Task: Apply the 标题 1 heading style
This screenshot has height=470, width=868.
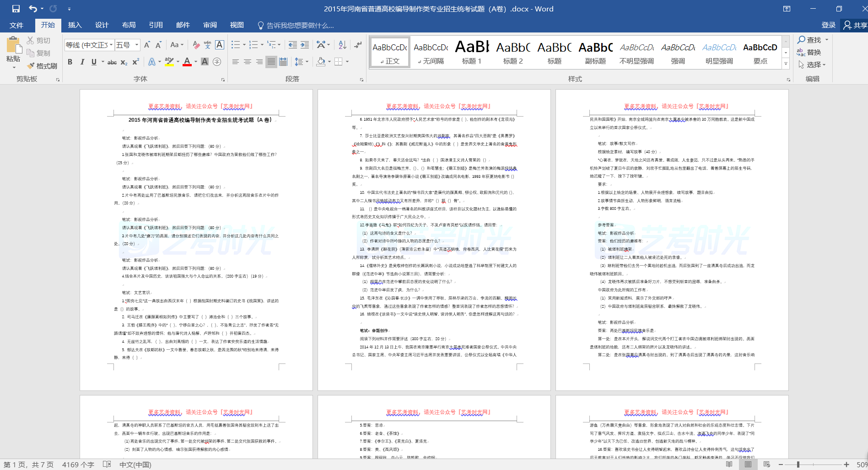Action: pyautogui.click(x=472, y=52)
